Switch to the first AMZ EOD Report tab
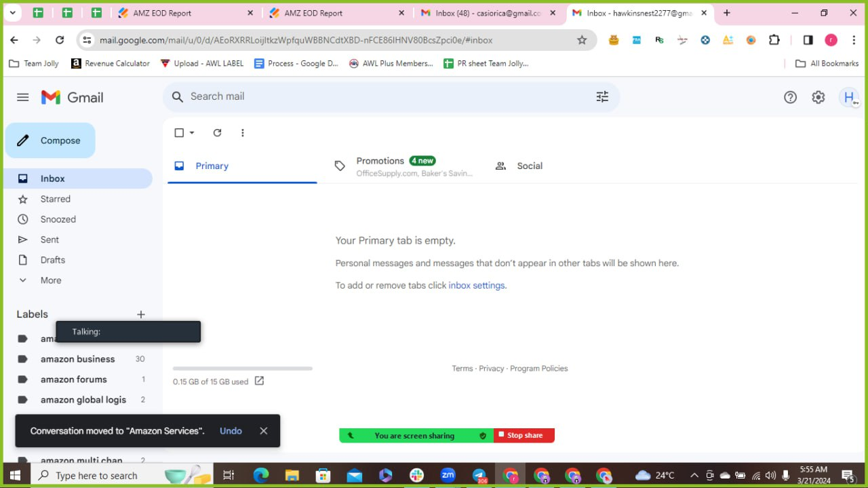This screenshot has height=488, width=868. (186, 13)
